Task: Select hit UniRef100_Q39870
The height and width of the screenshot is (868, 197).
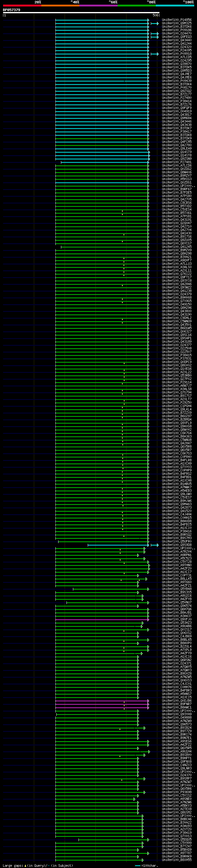Action: pyautogui.click(x=176, y=64)
